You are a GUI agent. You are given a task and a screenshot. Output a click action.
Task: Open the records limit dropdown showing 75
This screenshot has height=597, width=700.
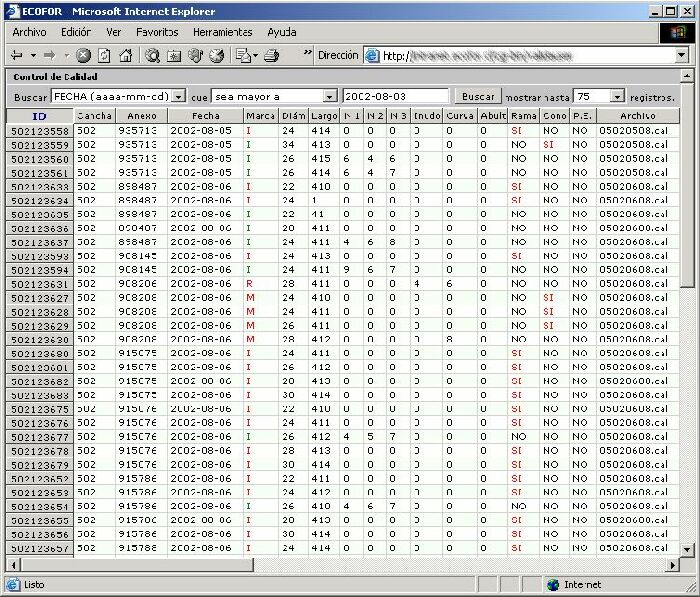[x=617, y=97]
